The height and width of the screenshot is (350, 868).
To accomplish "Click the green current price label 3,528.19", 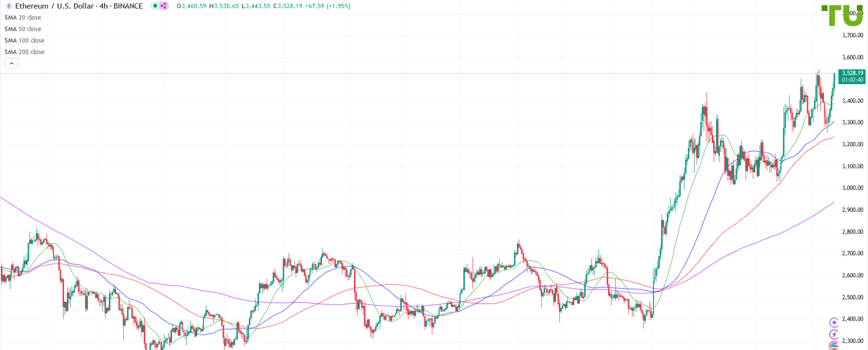I will pyautogui.click(x=853, y=73).
